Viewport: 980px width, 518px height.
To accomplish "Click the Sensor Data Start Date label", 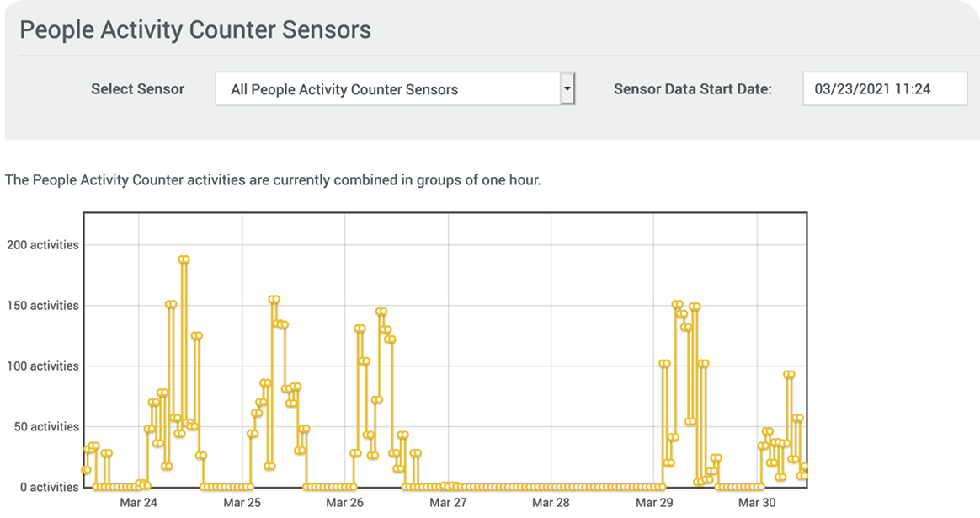I will 693,88.
